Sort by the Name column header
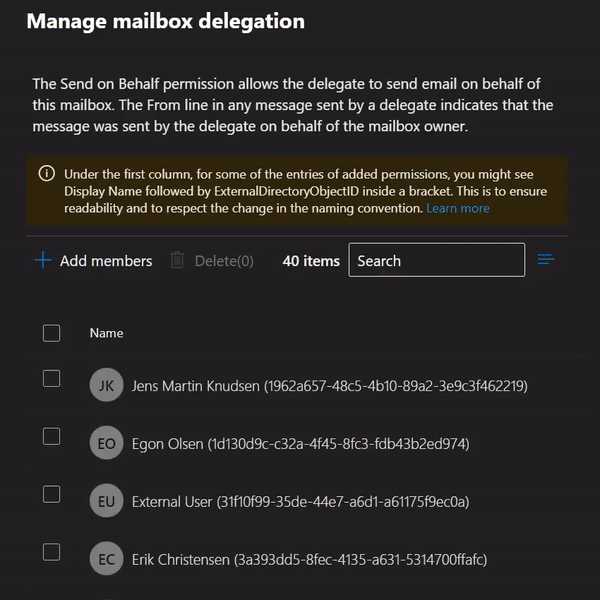Screen dimensions: 600x600 (107, 333)
